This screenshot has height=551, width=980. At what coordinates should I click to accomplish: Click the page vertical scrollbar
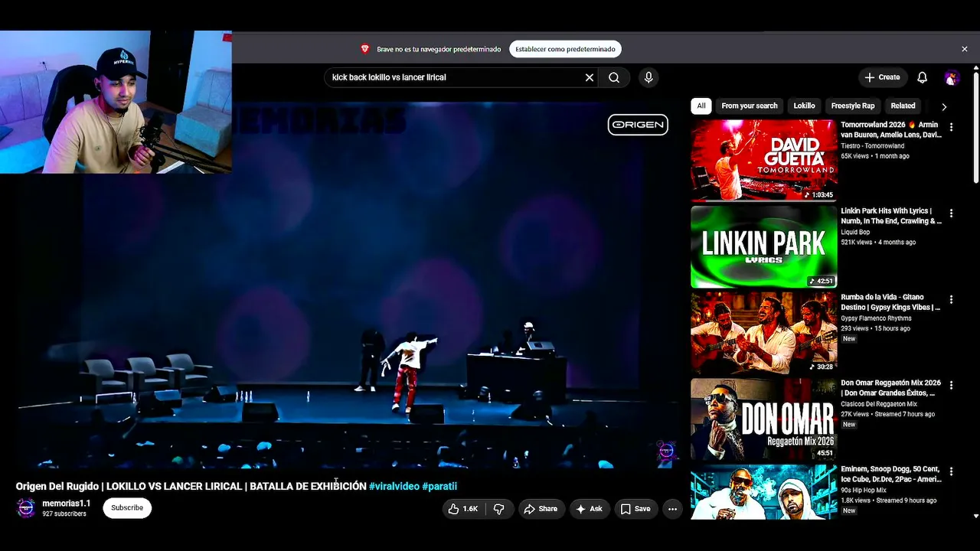975,126
